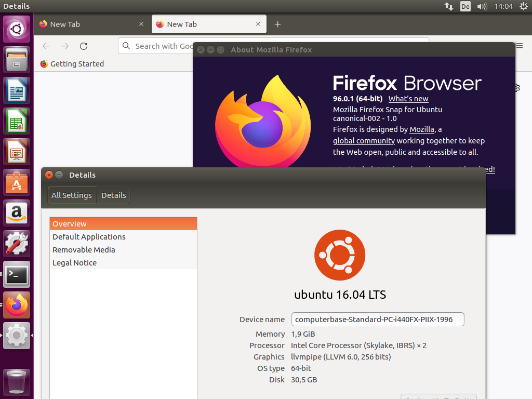This screenshot has width=532, height=399.
Task: Follow the global community link
Action: 364,141
